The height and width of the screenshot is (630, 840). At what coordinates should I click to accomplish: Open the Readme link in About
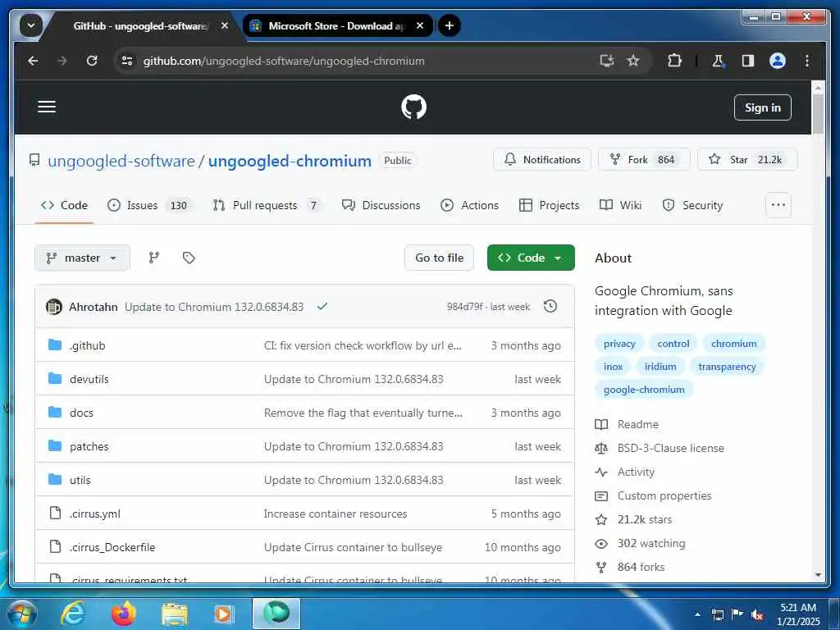coord(637,424)
